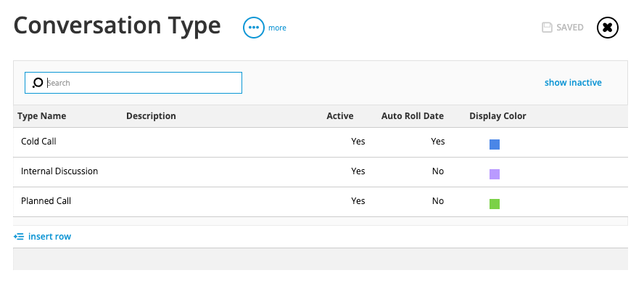Open the purple Internal Discussion color swatch
The height and width of the screenshot is (281, 644).
[x=495, y=174]
